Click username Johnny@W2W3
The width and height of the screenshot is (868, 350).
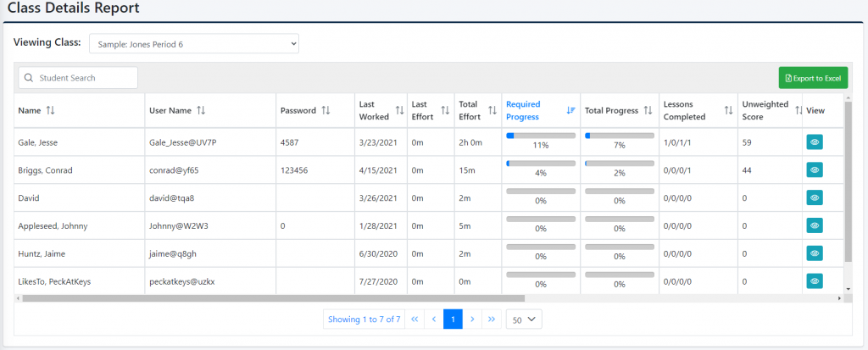click(178, 225)
